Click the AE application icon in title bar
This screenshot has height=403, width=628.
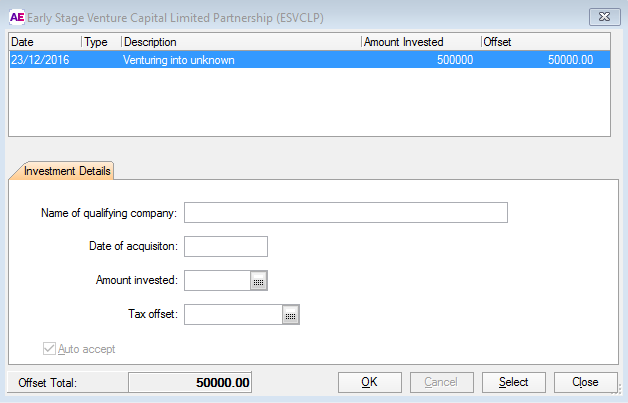point(16,17)
